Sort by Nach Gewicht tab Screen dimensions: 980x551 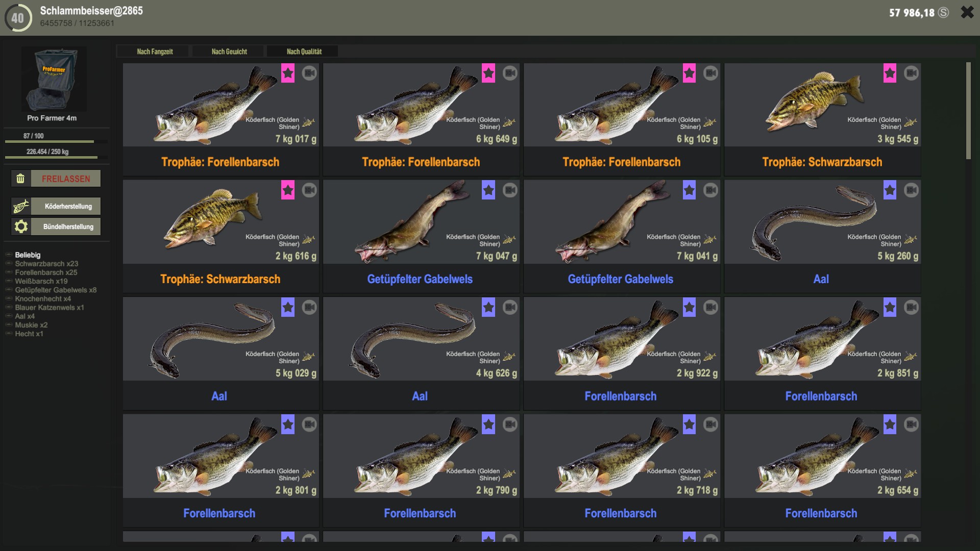(229, 52)
